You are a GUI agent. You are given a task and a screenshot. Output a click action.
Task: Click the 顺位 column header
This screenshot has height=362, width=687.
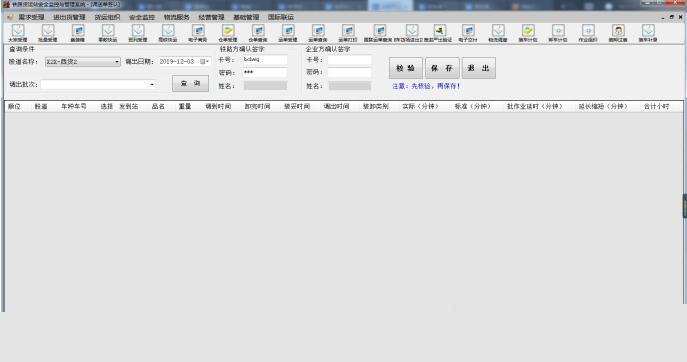(14, 106)
